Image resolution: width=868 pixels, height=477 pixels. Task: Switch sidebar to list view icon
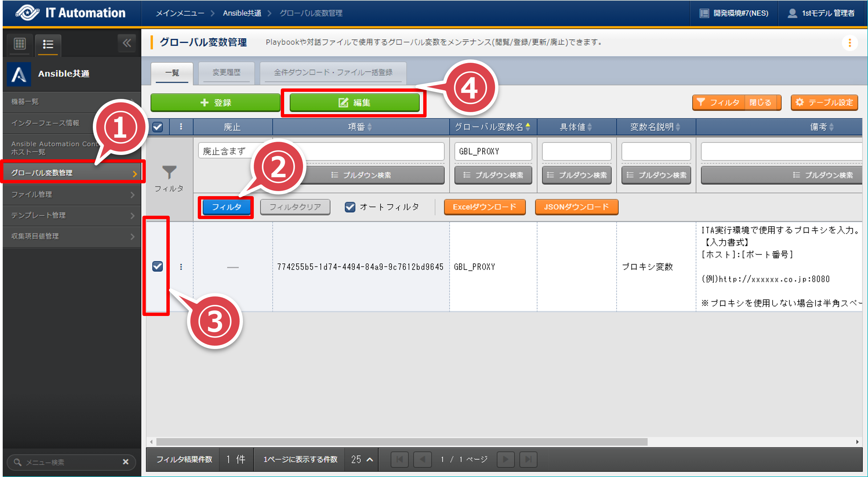tap(48, 44)
